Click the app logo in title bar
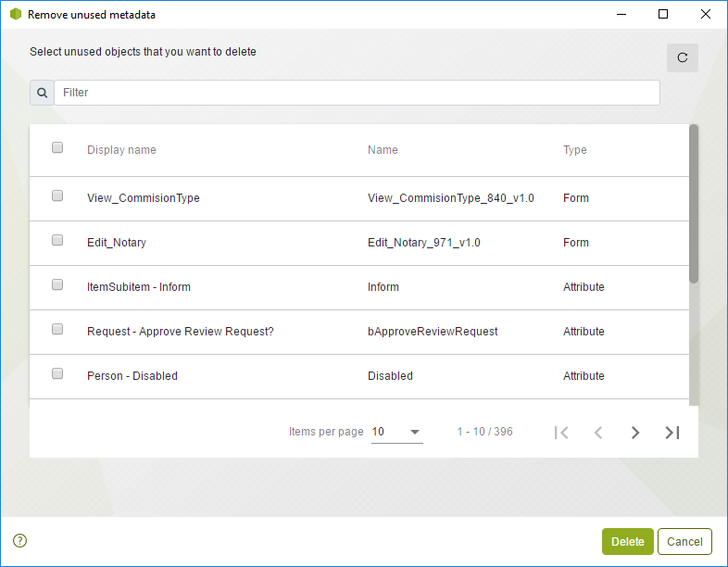Screen dimensions: 728x567 [x=16, y=15]
